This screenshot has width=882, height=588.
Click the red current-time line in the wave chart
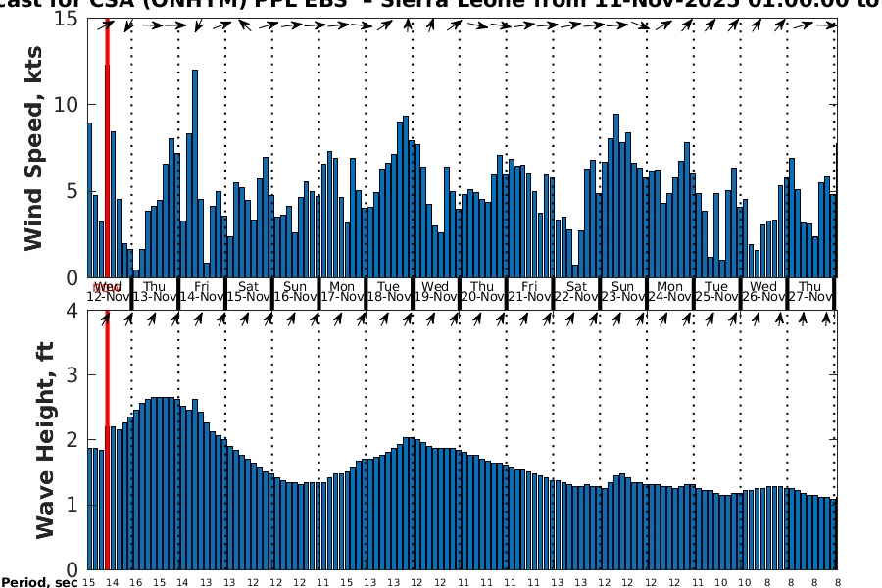click(x=107, y=441)
